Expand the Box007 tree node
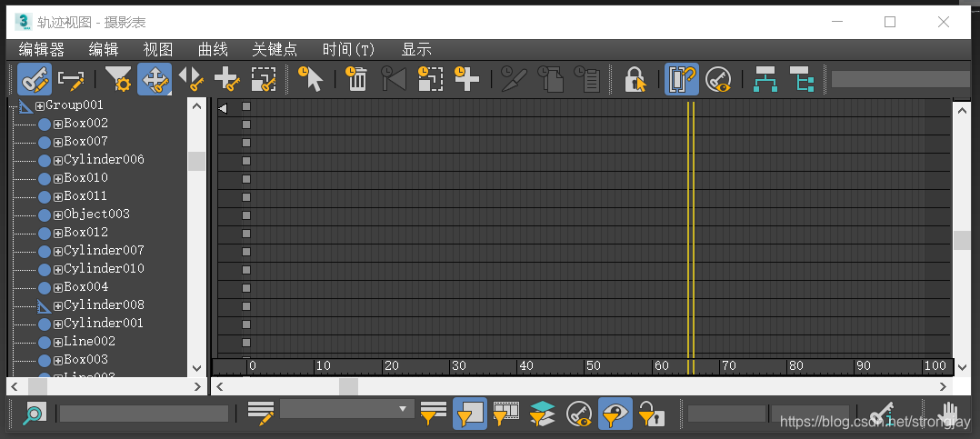980x439 pixels. tap(58, 142)
